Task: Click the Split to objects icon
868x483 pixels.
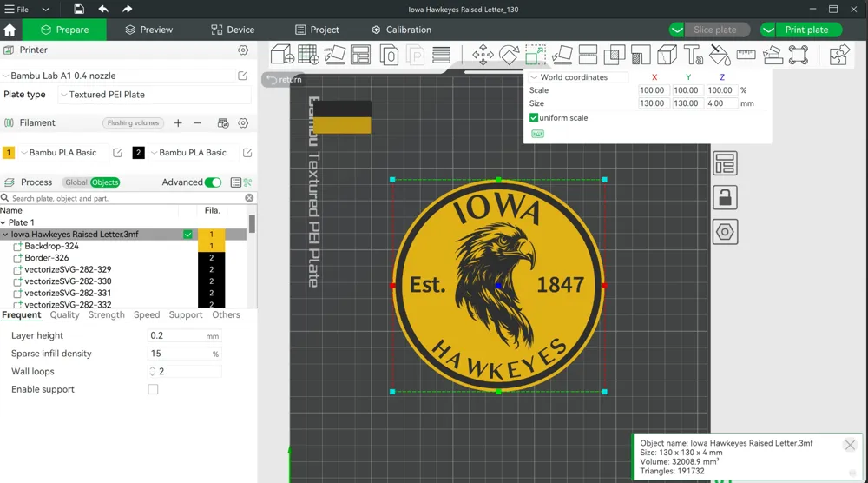Action: [x=389, y=56]
